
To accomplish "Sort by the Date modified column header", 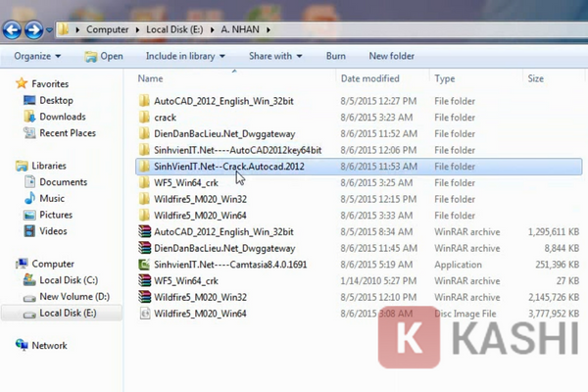I will click(370, 78).
